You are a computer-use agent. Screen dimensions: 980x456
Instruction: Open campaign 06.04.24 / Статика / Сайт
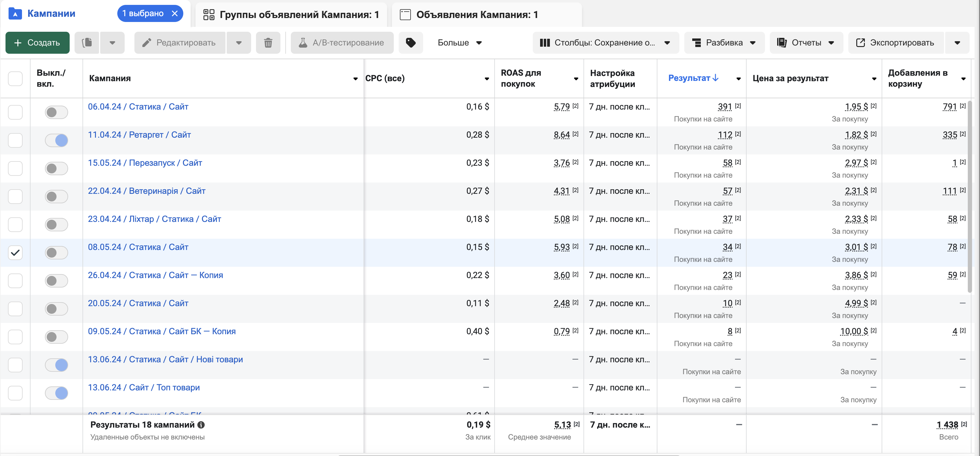pos(138,107)
